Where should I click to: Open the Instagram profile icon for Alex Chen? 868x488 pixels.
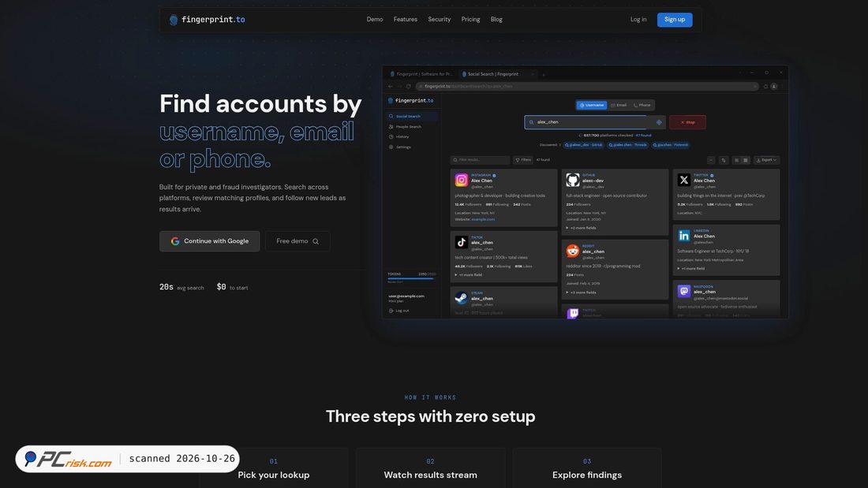click(461, 180)
